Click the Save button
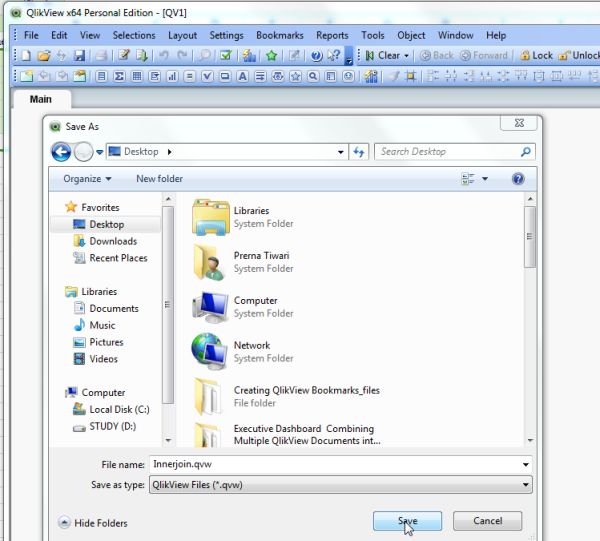The width and height of the screenshot is (600, 541). coord(408,521)
